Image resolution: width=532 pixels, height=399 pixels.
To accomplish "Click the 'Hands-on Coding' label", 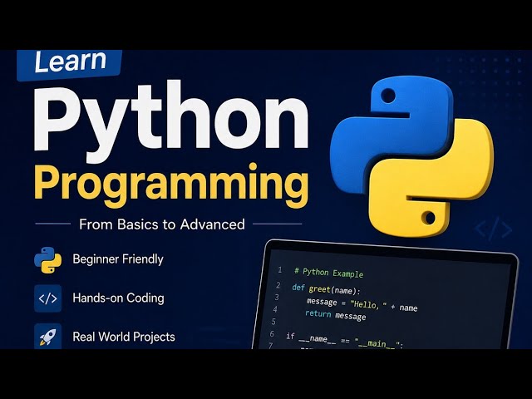I will point(118,298).
